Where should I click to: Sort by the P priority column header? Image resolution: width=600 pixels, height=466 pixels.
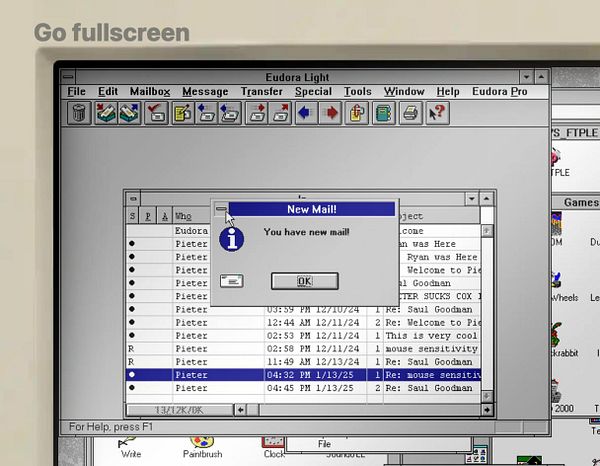[x=148, y=216]
